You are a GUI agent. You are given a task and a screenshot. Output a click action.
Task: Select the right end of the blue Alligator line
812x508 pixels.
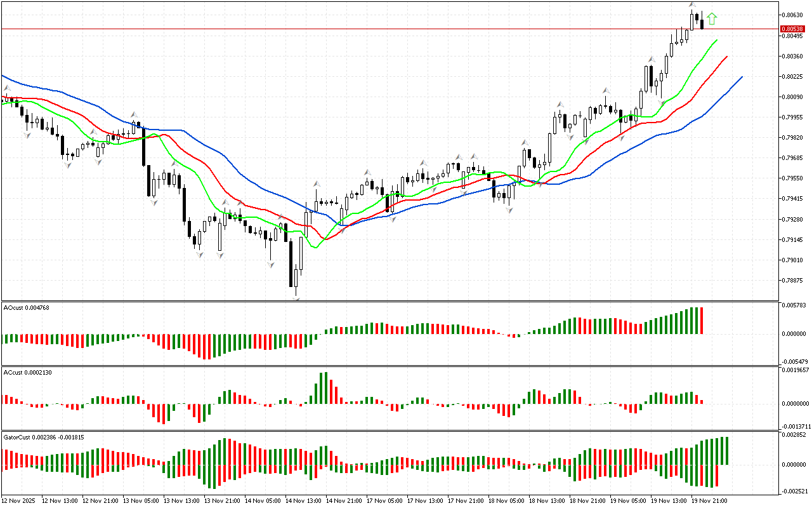click(742, 77)
